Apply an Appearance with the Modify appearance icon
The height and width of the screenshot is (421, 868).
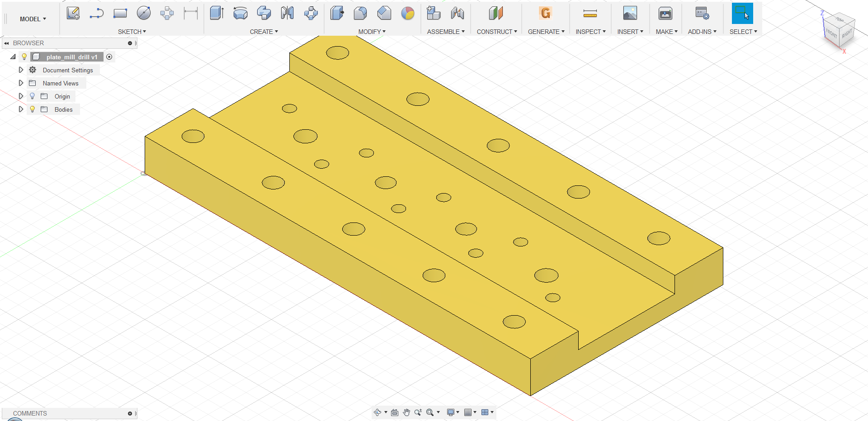(407, 14)
